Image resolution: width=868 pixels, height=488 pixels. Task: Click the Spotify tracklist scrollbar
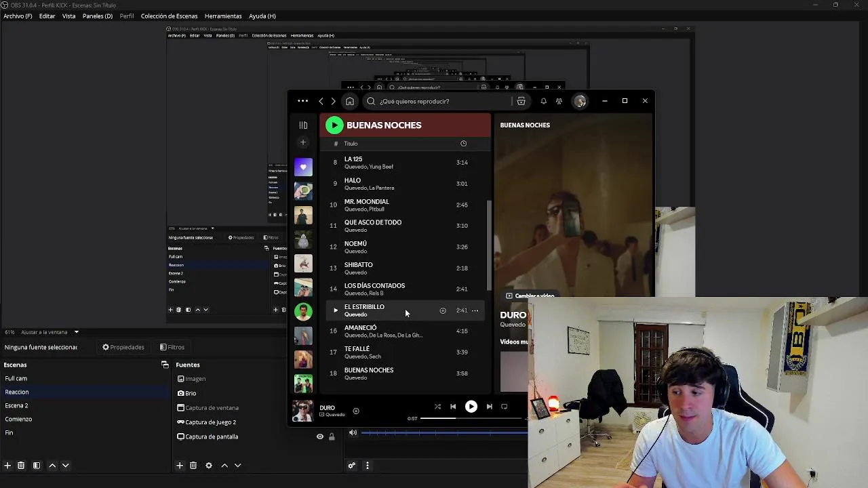(x=488, y=247)
